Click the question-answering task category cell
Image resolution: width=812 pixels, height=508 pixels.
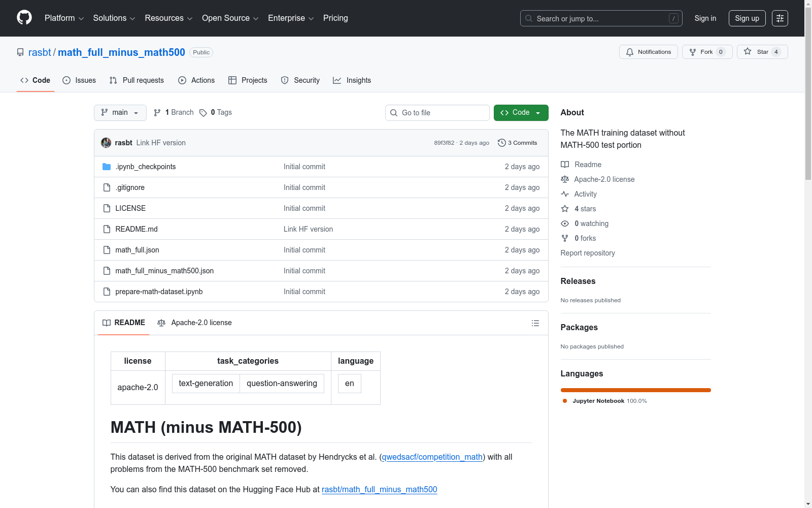(282, 384)
